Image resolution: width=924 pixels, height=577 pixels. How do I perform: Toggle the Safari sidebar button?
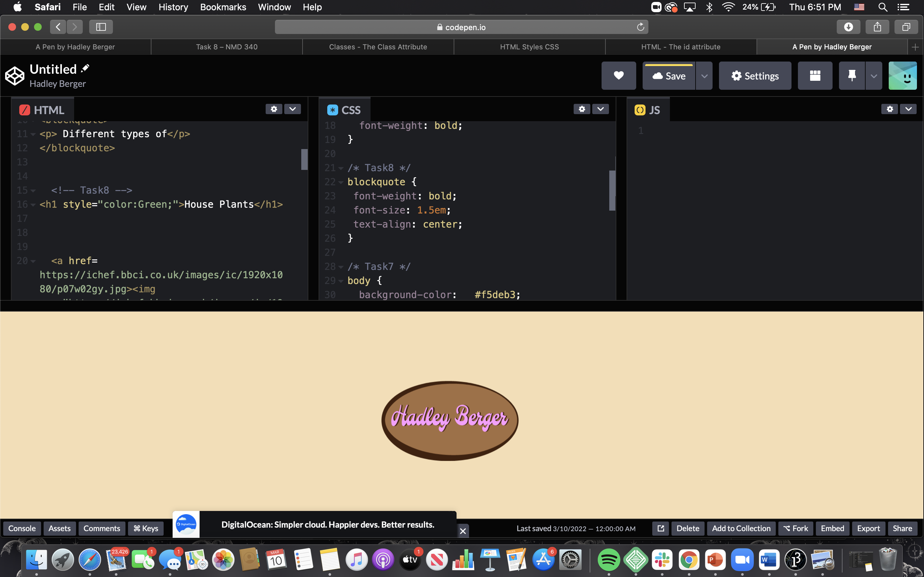(x=101, y=27)
